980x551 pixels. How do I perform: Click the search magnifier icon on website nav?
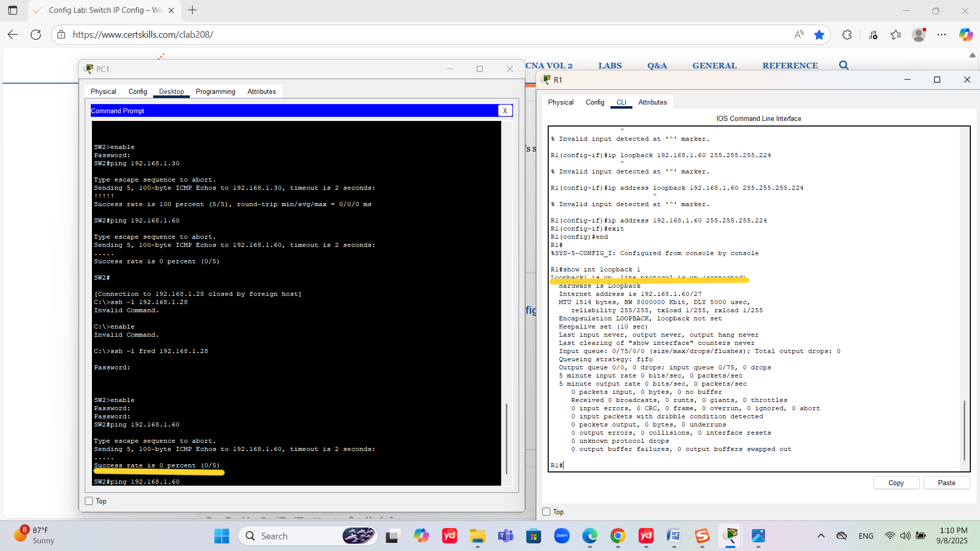(x=844, y=65)
